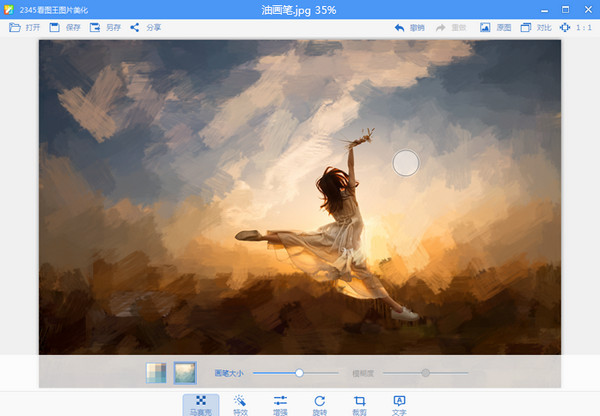Image resolution: width=600 pixels, height=416 pixels.
Task: Pick the oil paint brush style thumbnail
Action: click(185, 373)
